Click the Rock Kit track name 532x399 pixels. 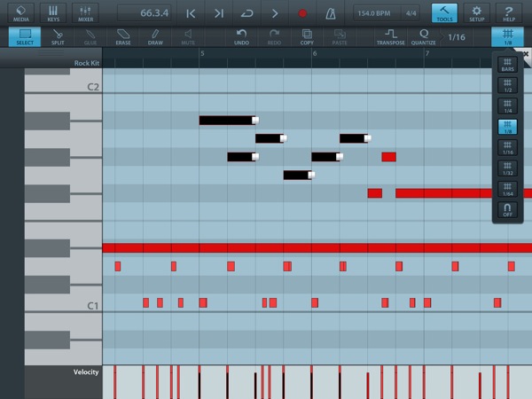coord(87,63)
